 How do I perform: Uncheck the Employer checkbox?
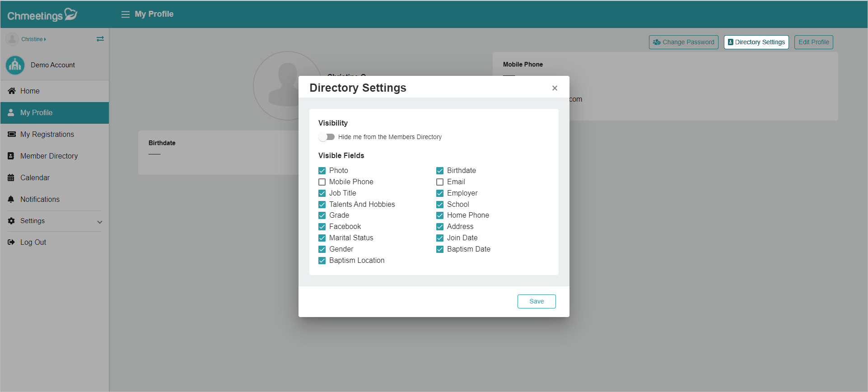pyautogui.click(x=440, y=193)
